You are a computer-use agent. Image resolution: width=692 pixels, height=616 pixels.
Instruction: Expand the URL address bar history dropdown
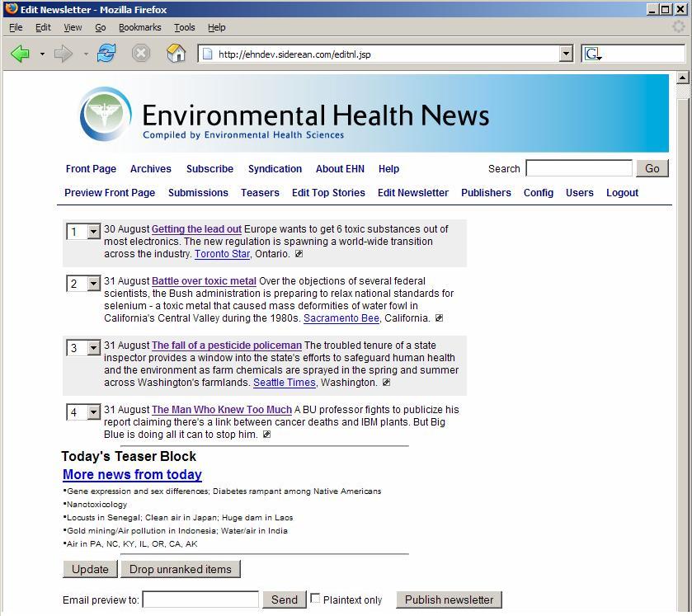coord(566,54)
